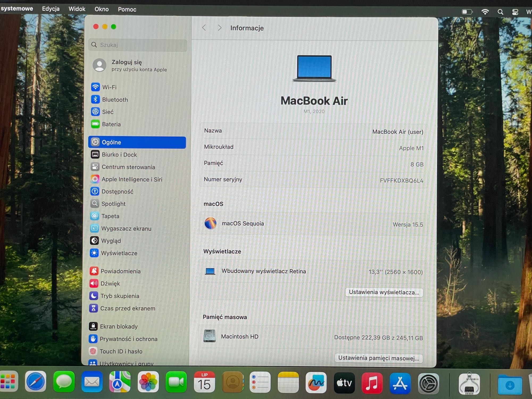This screenshot has width=532, height=399.
Task: Open Messages app from the Dock
Action: click(x=64, y=382)
